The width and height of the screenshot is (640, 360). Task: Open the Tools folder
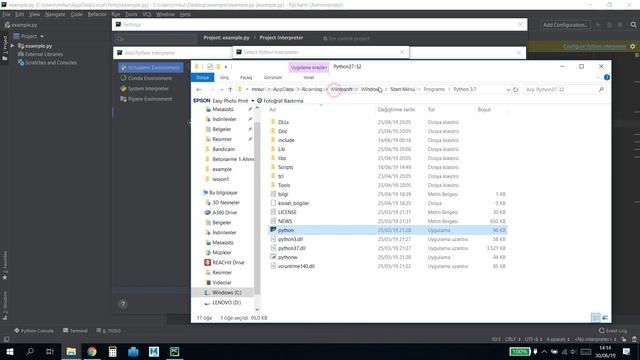[284, 185]
